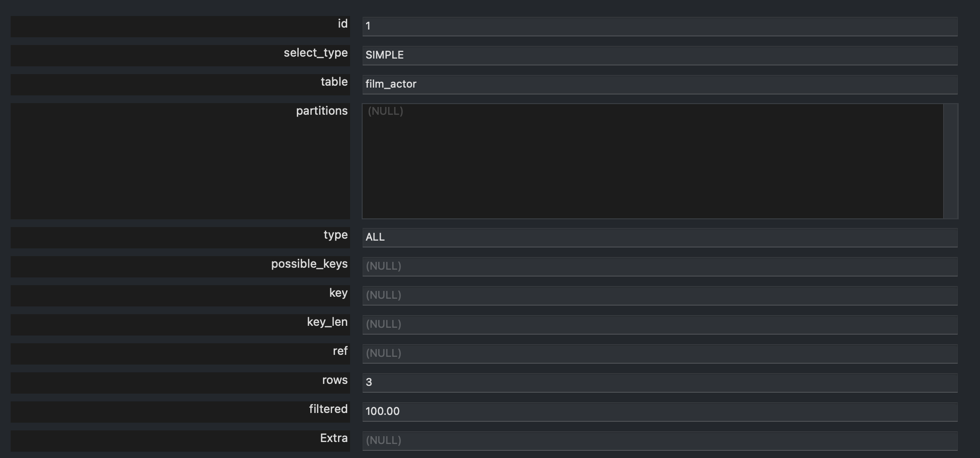
Task: Click the table field containing film_actor
Action: tap(659, 85)
